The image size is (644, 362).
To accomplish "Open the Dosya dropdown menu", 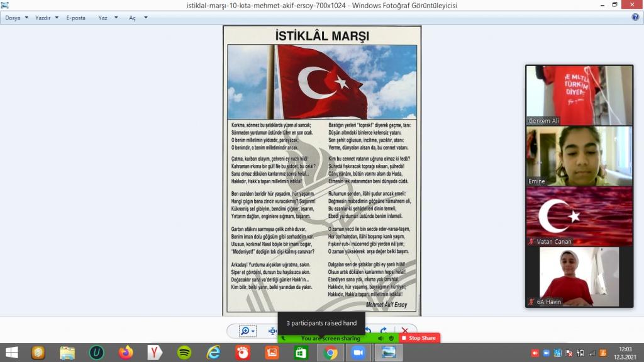I will [17, 18].
